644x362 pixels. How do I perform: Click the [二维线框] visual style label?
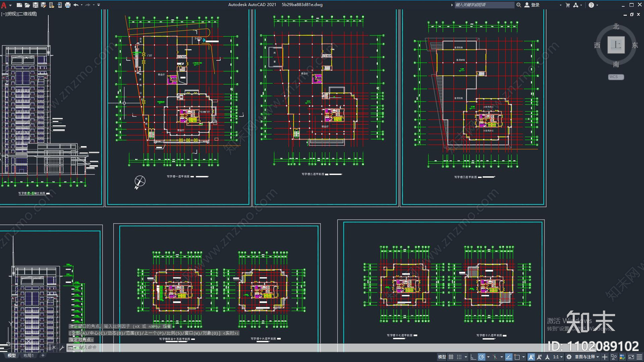coord(27,14)
